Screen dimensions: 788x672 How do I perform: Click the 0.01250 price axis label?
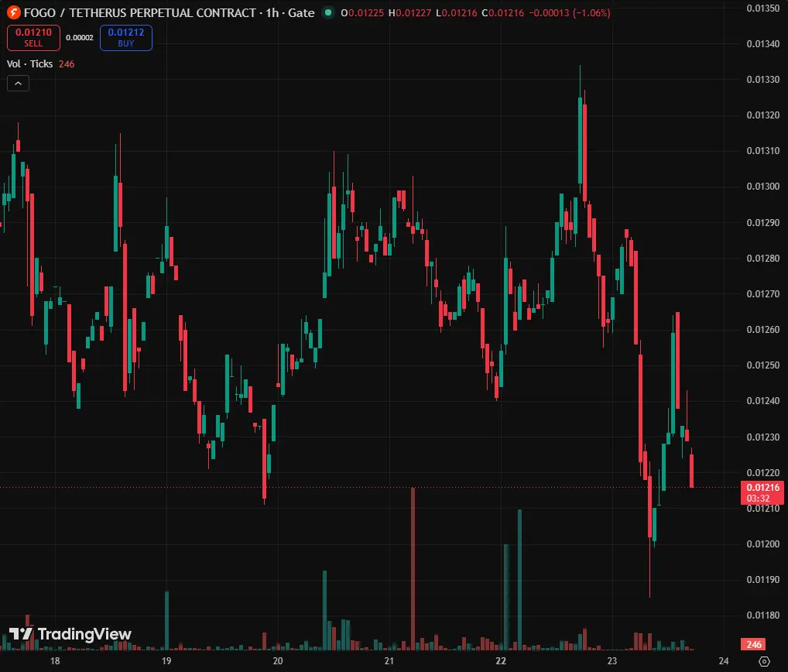[763, 365]
